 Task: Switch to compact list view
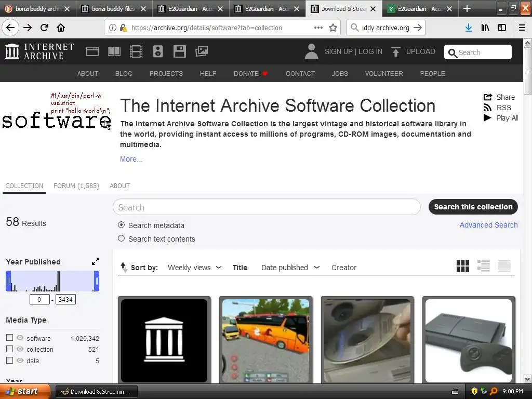point(504,266)
